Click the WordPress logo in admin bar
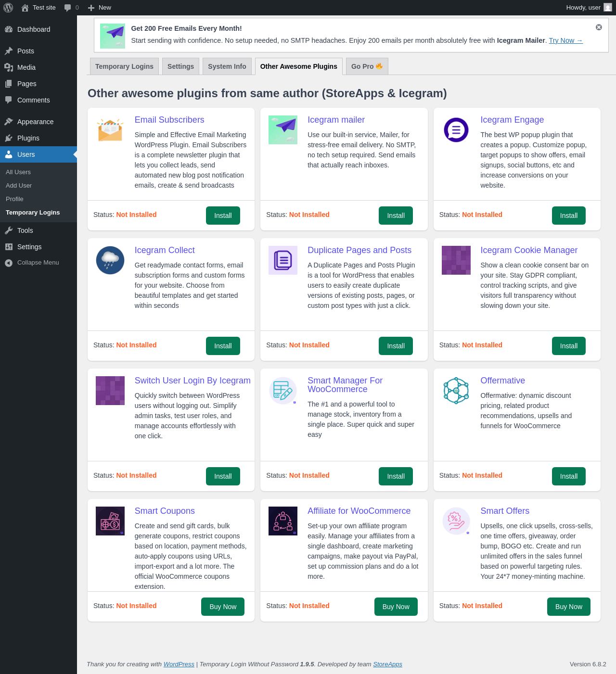This screenshot has width=616, height=674. coord(8,8)
